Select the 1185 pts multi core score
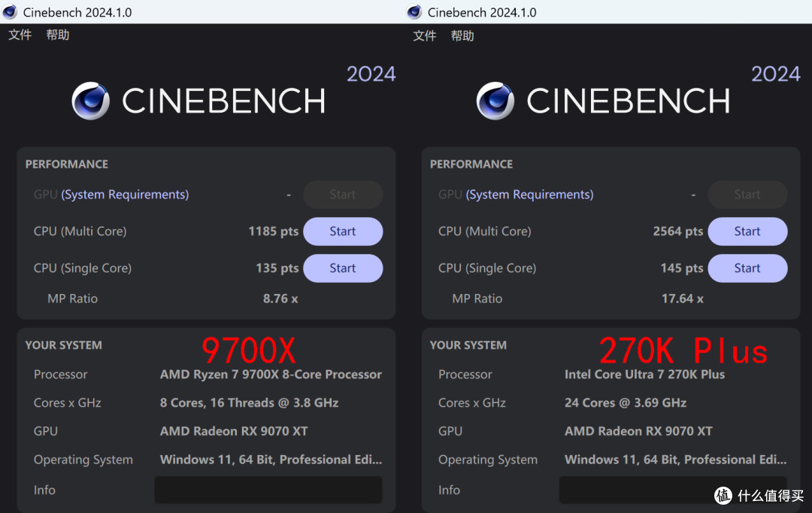 [x=274, y=231]
